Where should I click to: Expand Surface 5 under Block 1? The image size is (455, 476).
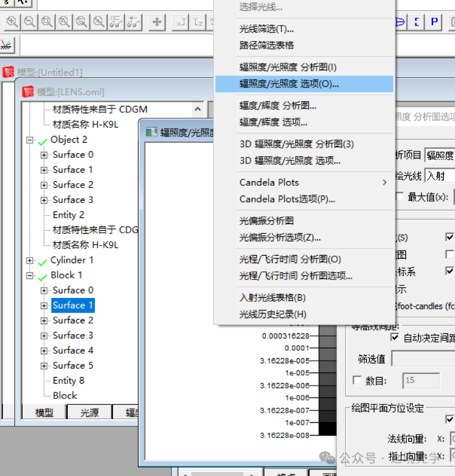coord(44,366)
